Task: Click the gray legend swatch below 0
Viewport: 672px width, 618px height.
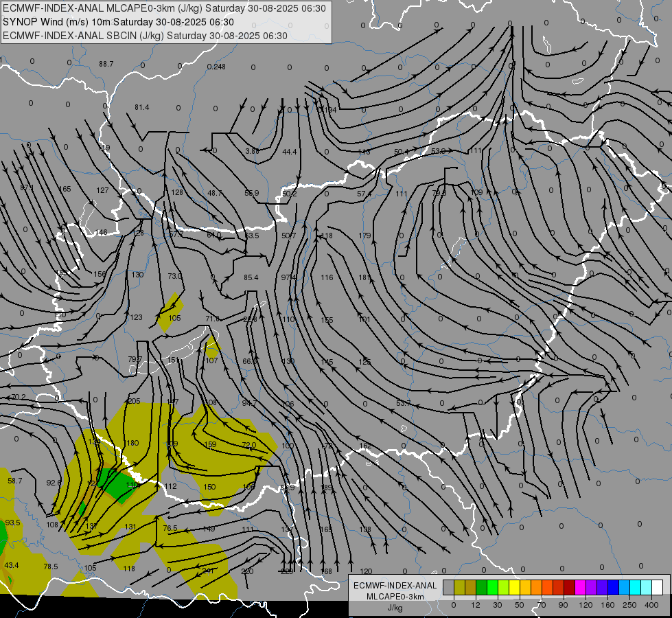Action: 449,588
